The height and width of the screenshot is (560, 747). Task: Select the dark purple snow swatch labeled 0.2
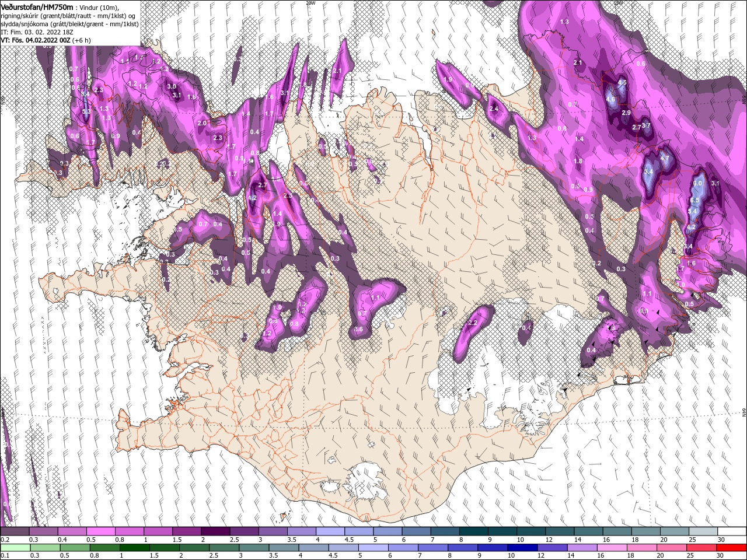point(15,531)
